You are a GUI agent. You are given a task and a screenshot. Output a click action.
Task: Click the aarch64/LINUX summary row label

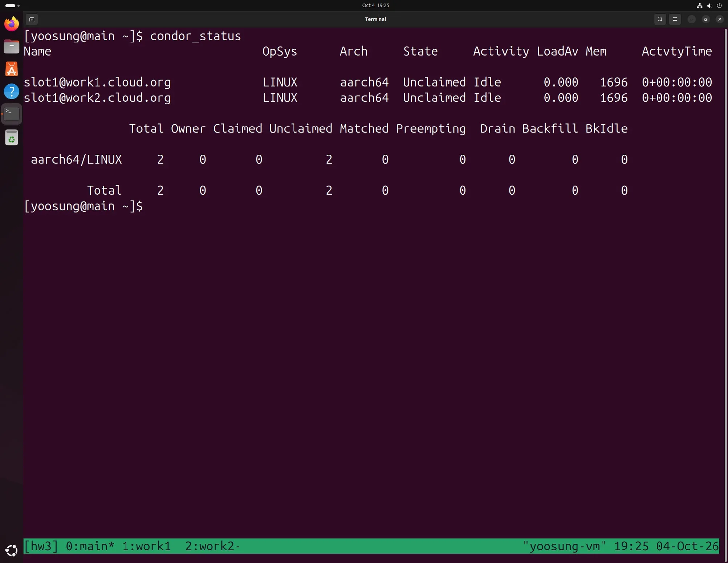(76, 159)
